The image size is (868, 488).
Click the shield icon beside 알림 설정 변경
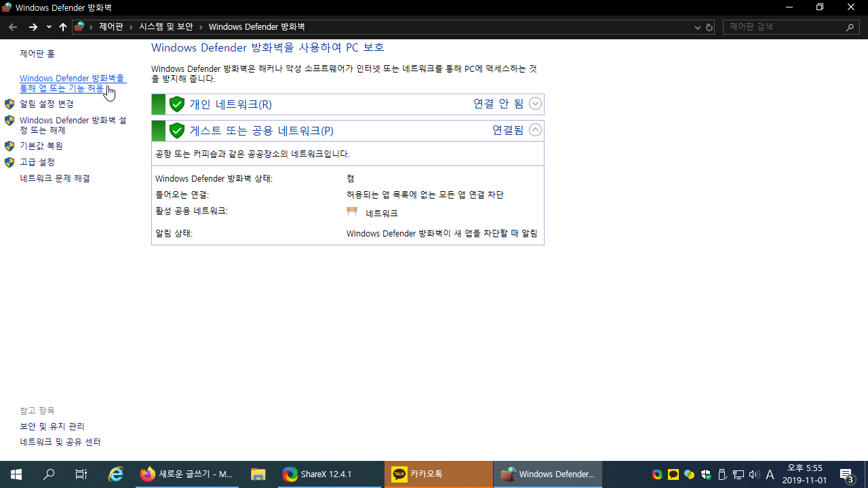coord(9,104)
